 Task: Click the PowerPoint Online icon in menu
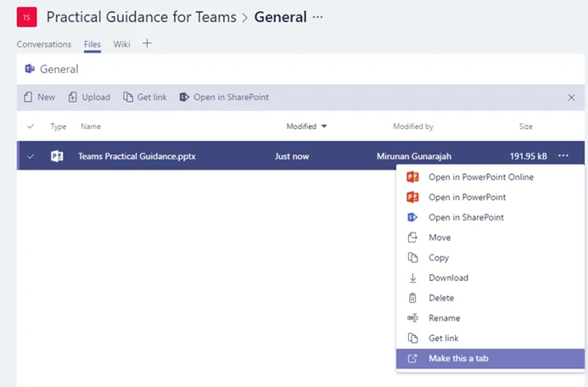pyautogui.click(x=412, y=177)
